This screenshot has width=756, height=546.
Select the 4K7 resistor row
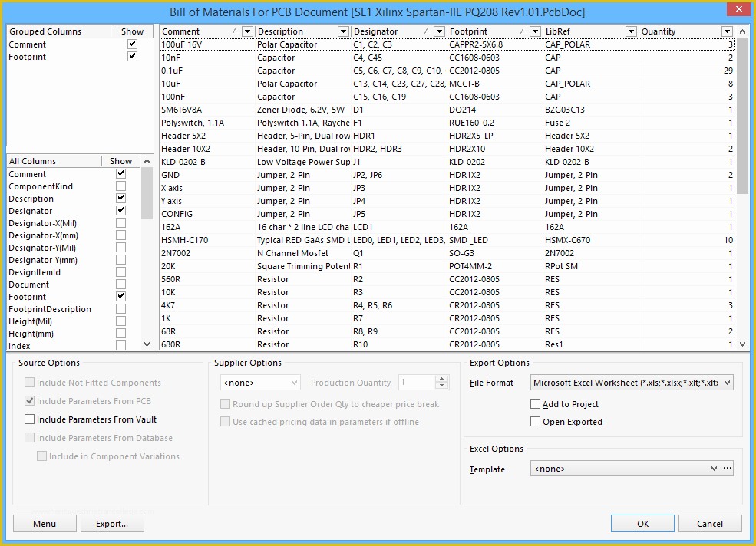447,304
